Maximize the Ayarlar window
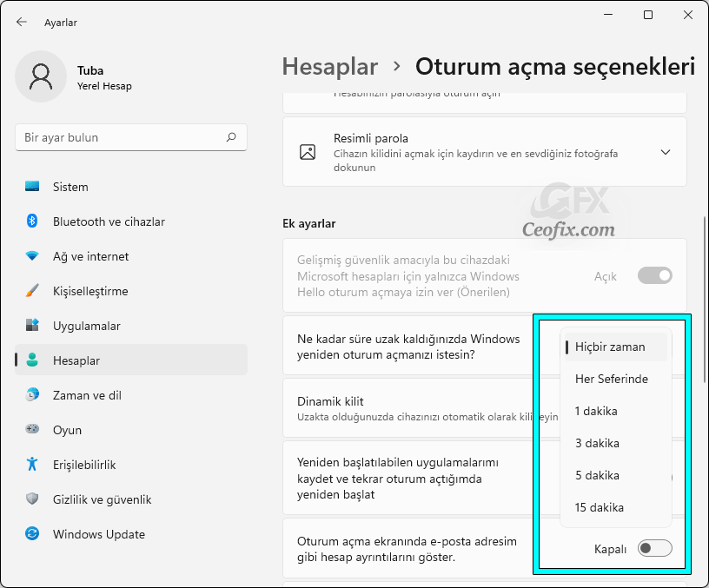The height and width of the screenshot is (588, 709). click(648, 15)
